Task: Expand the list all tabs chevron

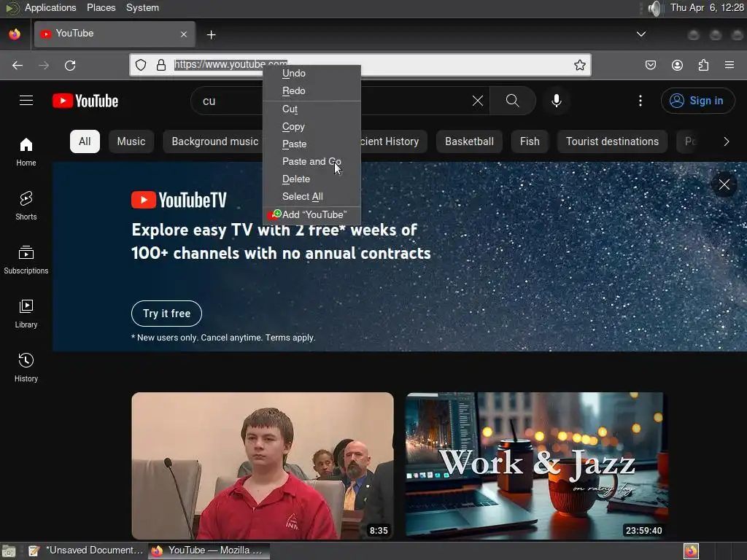Action: 641,34
